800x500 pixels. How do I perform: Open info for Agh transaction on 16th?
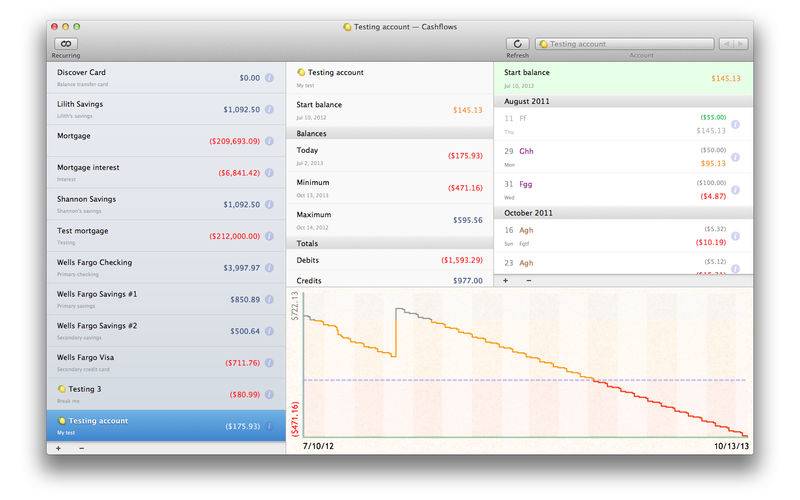pyautogui.click(x=735, y=236)
